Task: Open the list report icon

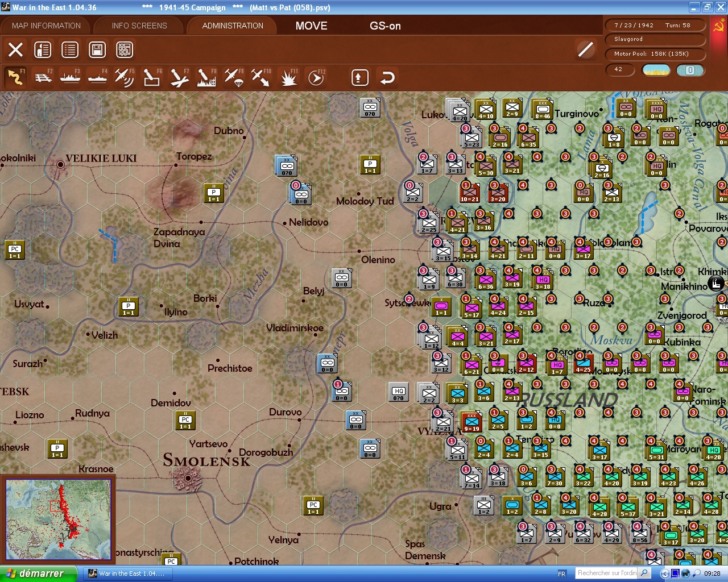Action: tap(70, 49)
